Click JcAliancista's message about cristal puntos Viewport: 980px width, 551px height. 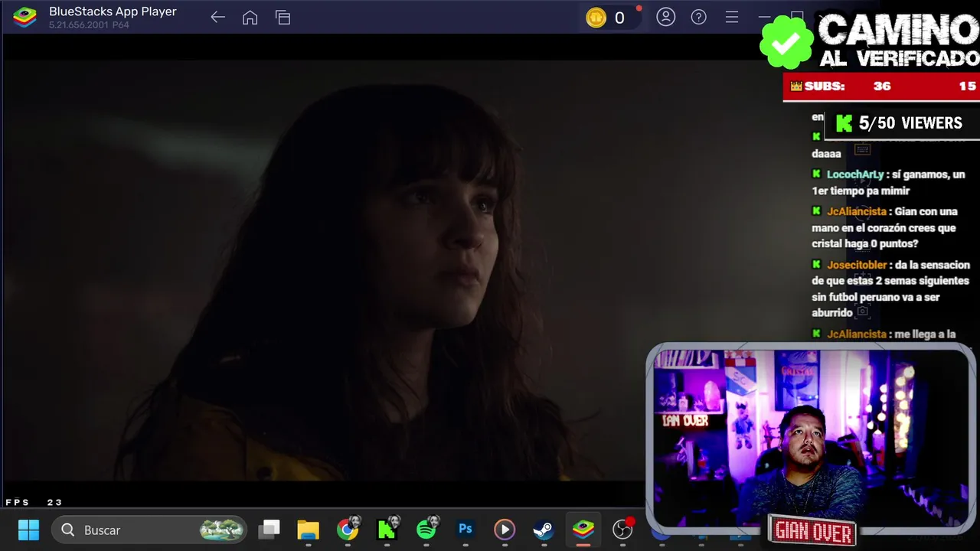[x=884, y=227]
